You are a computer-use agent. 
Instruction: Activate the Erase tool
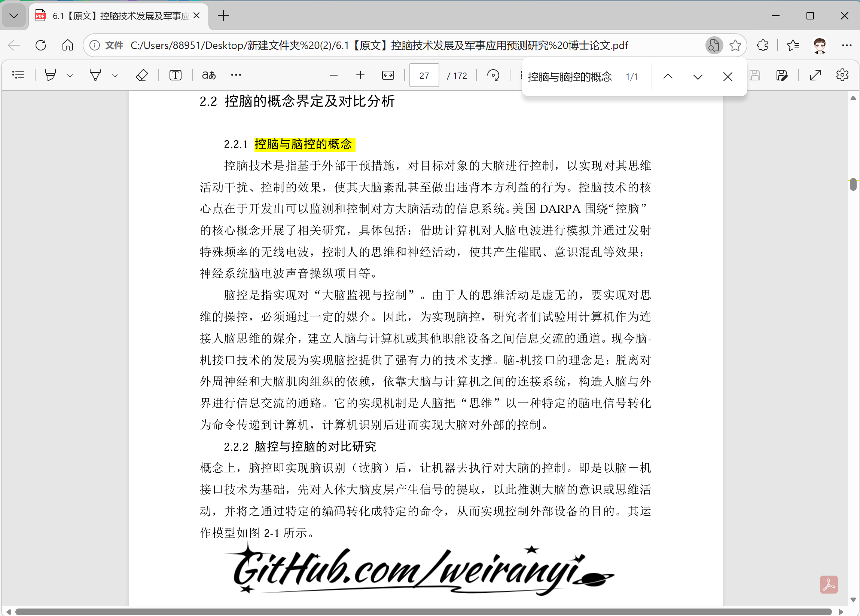[x=141, y=75]
